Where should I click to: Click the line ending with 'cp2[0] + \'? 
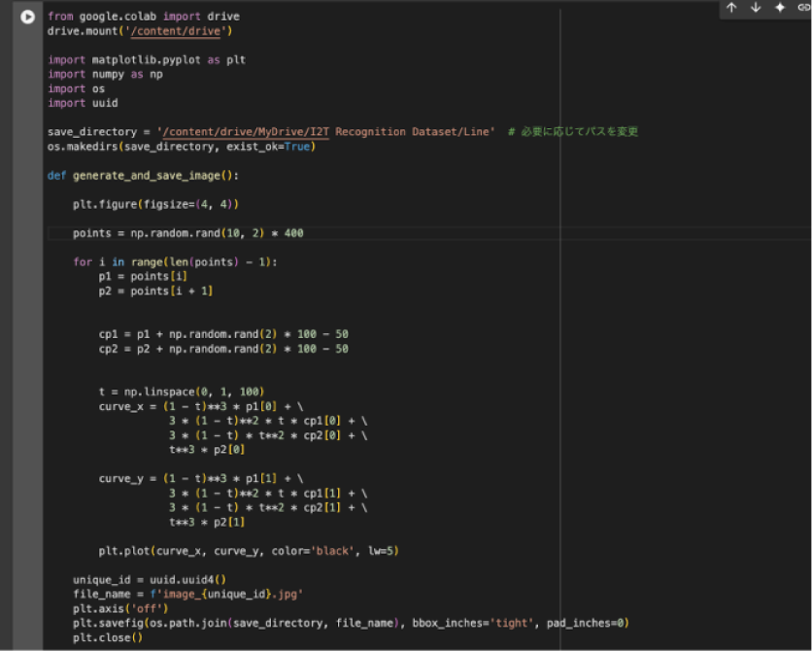[x=268, y=435]
